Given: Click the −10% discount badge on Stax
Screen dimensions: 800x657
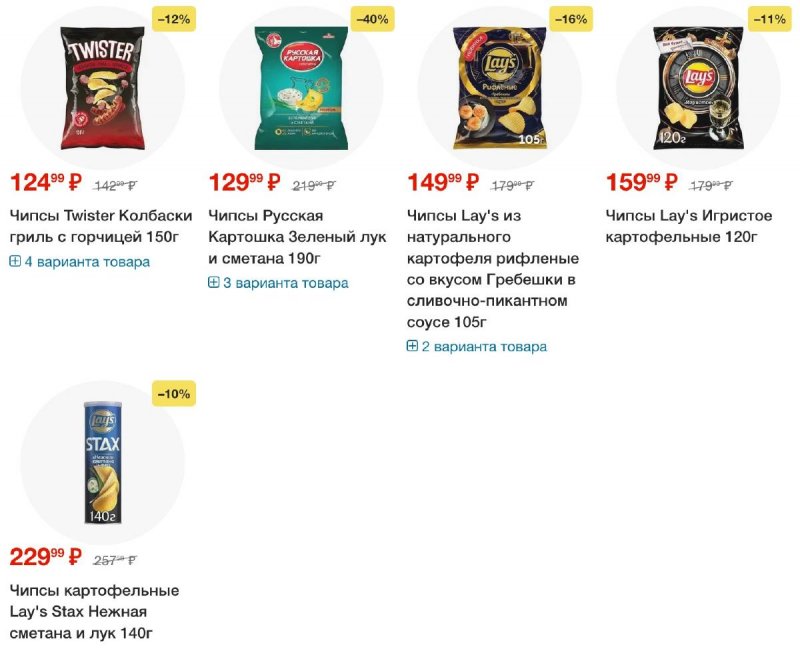Looking at the screenshot, I should pyautogui.click(x=174, y=394).
